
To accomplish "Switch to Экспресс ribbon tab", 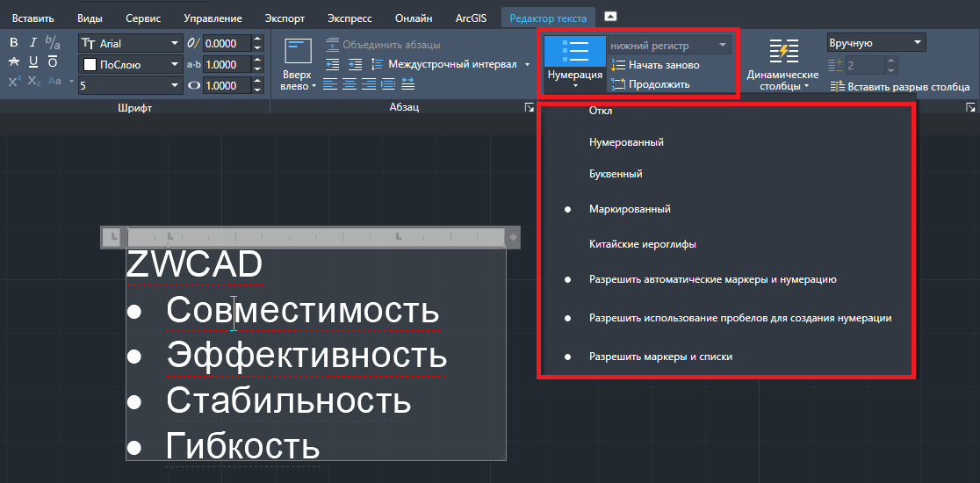I will click(352, 18).
